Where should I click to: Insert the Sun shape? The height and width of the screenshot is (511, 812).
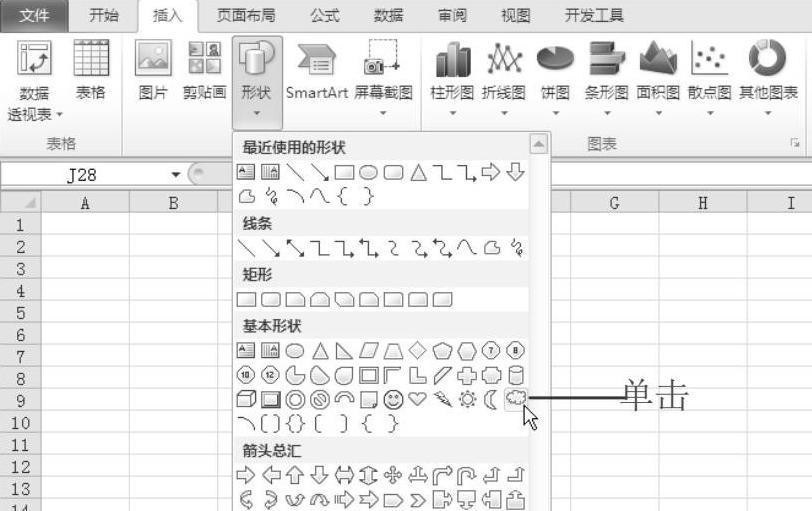(467, 399)
